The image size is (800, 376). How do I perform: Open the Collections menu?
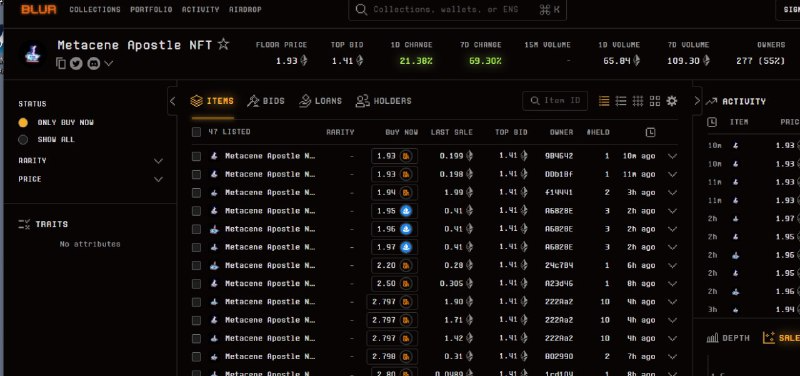pyautogui.click(x=95, y=10)
